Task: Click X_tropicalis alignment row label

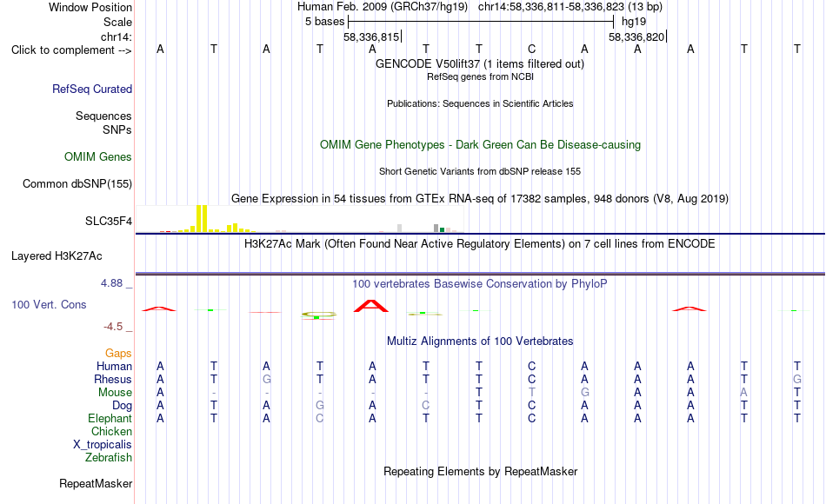Action: (x=103, y=445)
